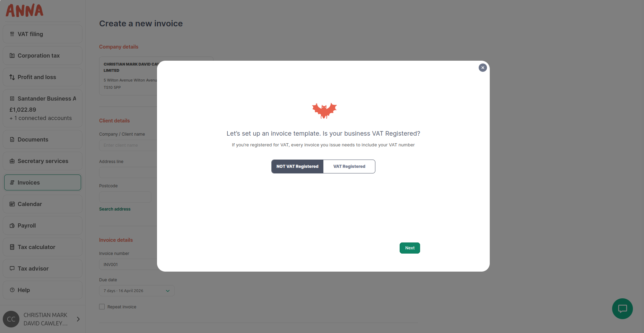Open the Secretary services menu item
This screenshot has width=644, height=333.
[43, 161]
